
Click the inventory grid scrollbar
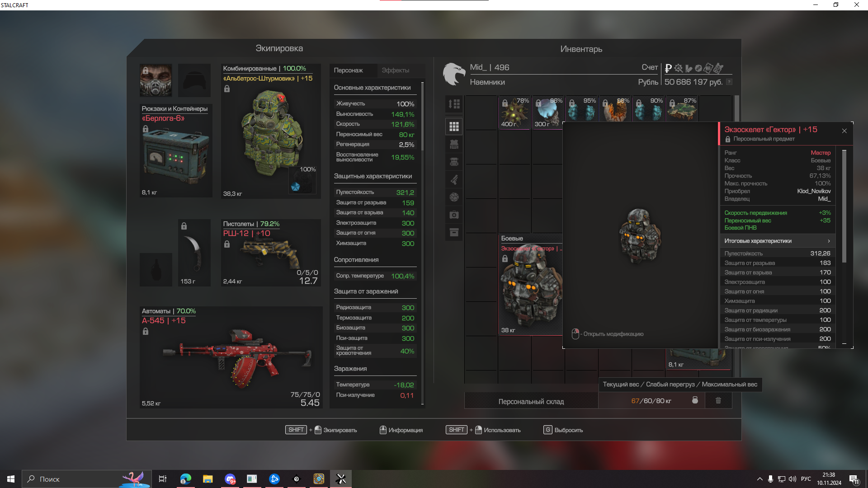point(737,108)
